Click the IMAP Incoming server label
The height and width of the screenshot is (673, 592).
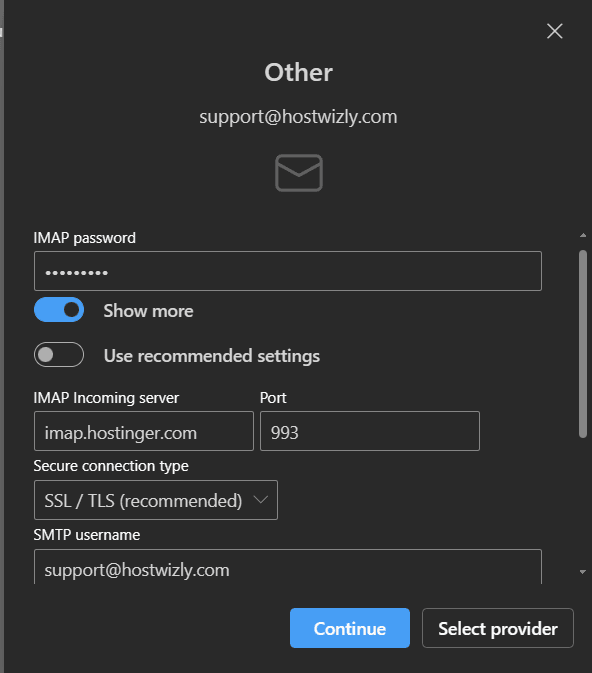tap(106, 398)
